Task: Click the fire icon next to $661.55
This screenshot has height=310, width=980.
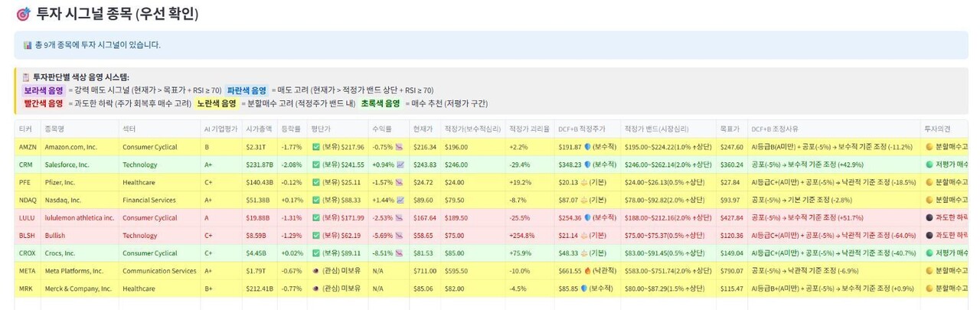Action: 588,271
